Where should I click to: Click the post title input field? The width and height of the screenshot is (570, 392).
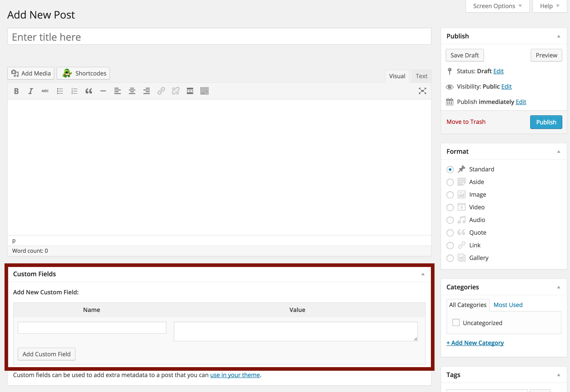219,37
